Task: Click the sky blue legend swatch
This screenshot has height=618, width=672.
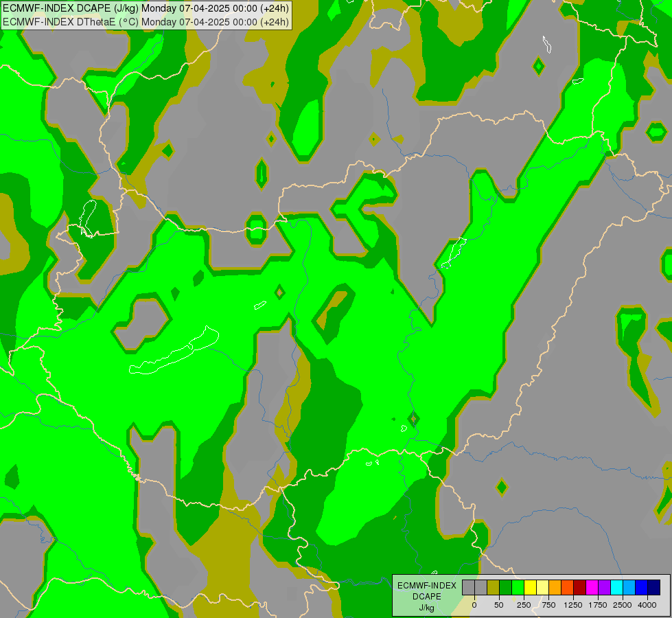Action: pyautogui.click(x=629, y=587)
